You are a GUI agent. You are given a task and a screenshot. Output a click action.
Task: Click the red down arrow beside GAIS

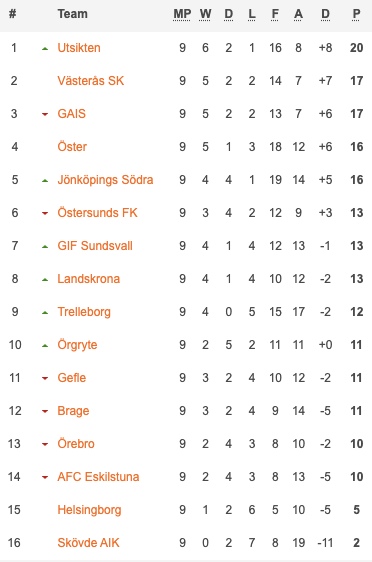[x=45, y=114]
